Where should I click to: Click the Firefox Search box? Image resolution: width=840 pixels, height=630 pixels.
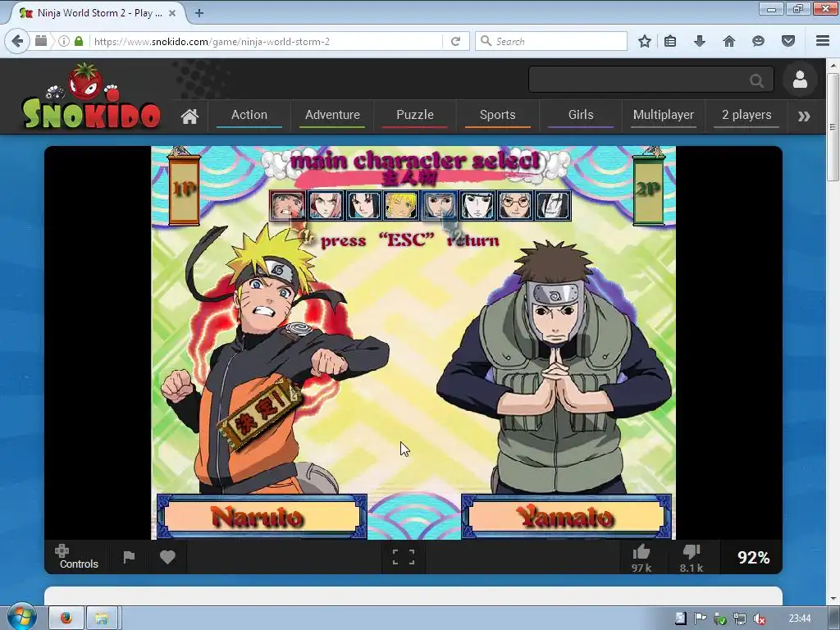pos(550,41)
